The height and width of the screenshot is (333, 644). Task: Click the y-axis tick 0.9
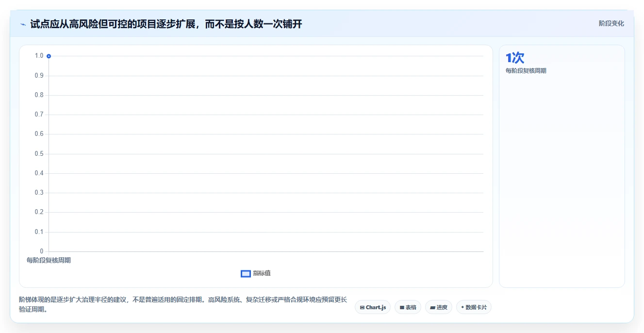[x=39, y=75]
